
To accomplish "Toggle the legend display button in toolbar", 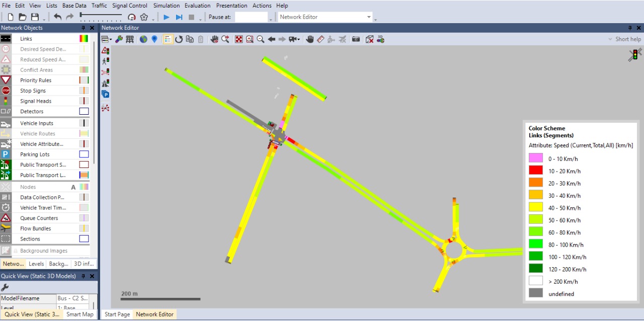I will [168, 39].
